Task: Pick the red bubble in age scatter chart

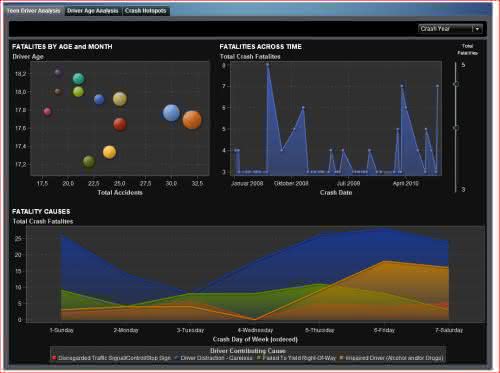Action: point(120,124)
